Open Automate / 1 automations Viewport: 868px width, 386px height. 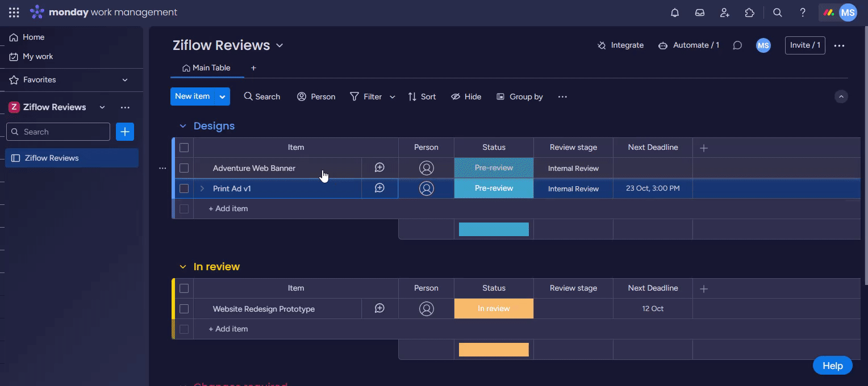coord(688,45)
